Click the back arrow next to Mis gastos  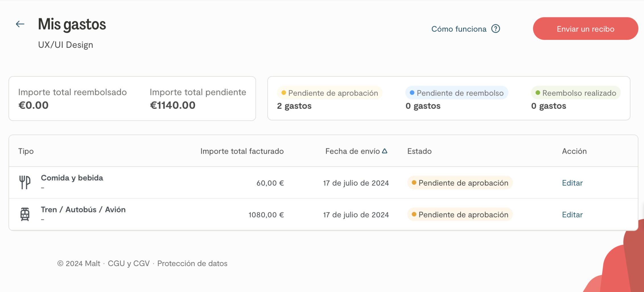point(20,24)
